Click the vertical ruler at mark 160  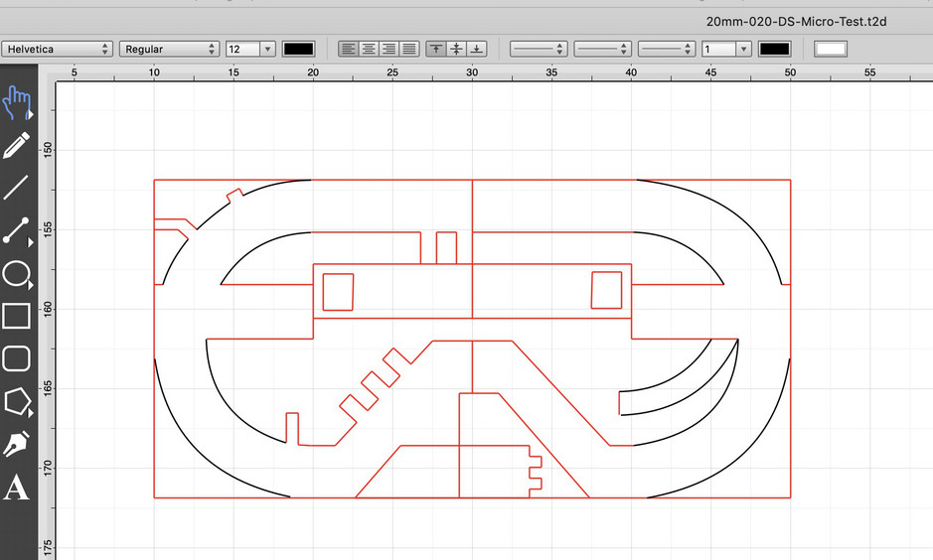pos(48,308)
